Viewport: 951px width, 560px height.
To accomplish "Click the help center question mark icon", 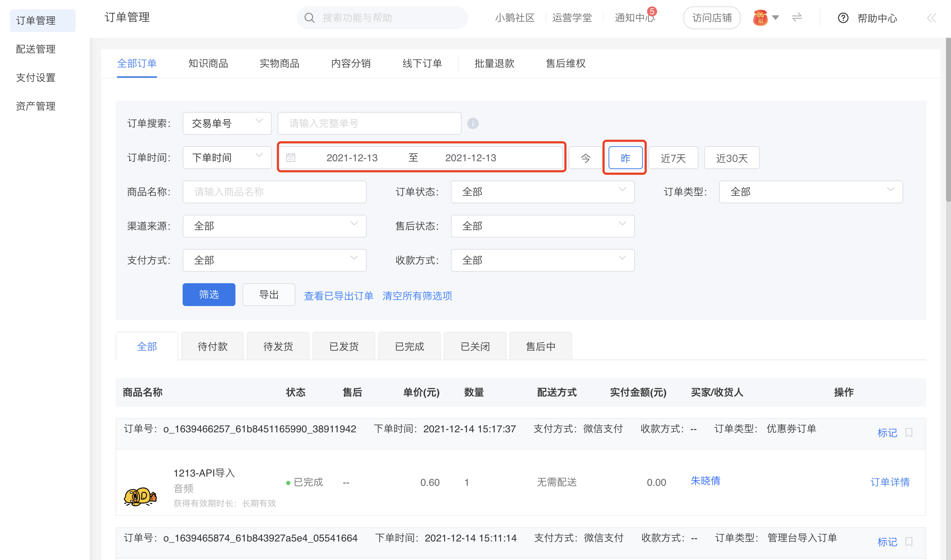I will [x=843, y=18].
